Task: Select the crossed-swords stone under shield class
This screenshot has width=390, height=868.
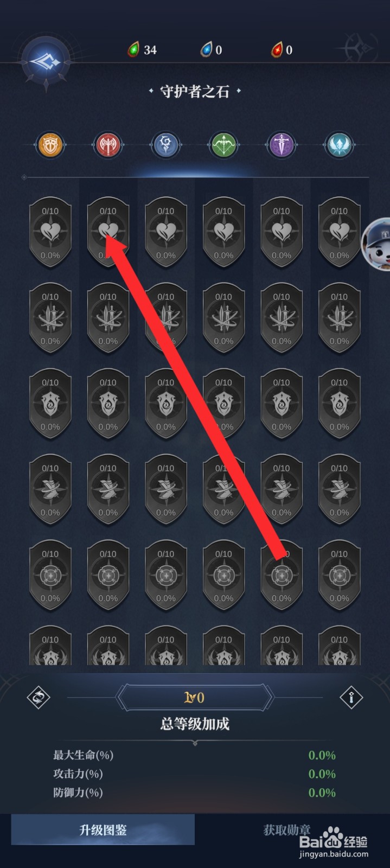Action: (x=50, y=318)
